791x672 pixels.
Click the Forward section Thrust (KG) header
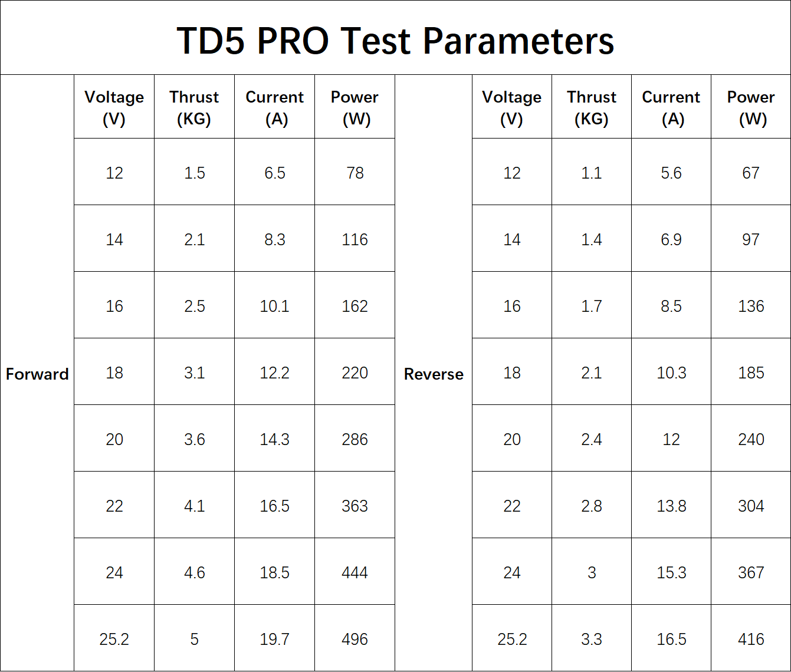[x=194, y=108]
